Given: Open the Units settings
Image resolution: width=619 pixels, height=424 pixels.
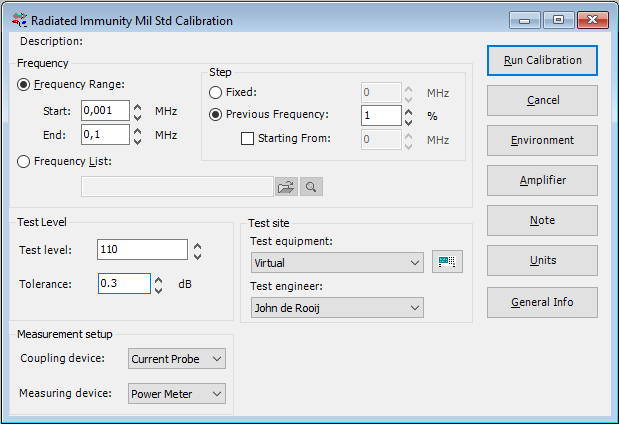Looking at the screenshot, I should point(542,261).
